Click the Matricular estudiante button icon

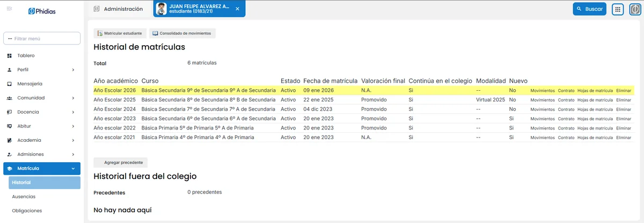coord(100,33)
